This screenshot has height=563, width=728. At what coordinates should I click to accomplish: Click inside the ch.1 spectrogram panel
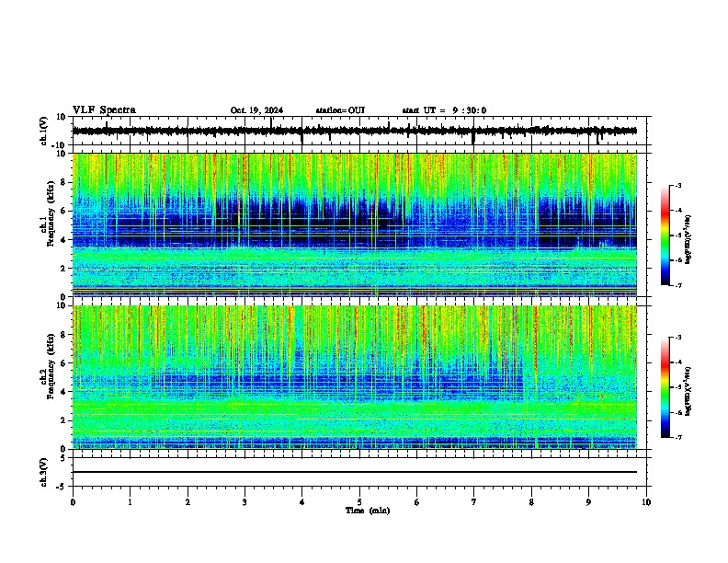[355, 224]
